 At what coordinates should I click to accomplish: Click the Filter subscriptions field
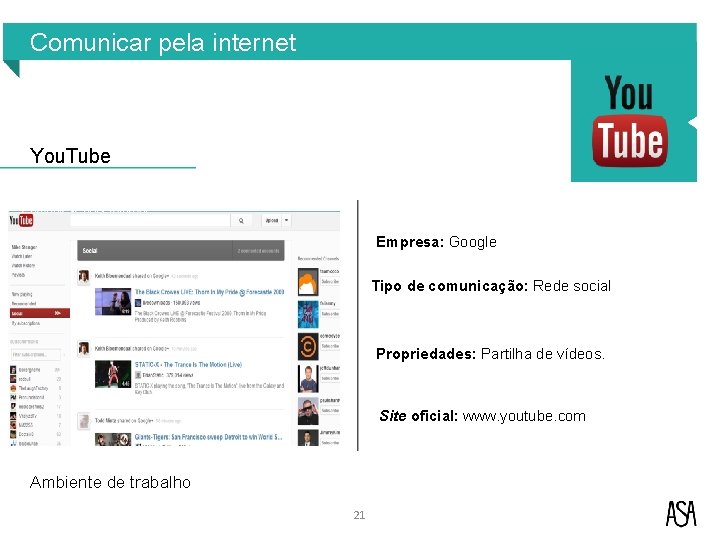(x=35, y=354)
